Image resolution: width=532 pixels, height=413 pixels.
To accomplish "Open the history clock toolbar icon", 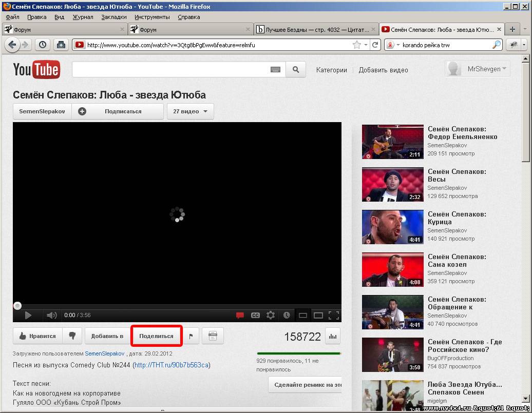I will [x=43, y=45].
